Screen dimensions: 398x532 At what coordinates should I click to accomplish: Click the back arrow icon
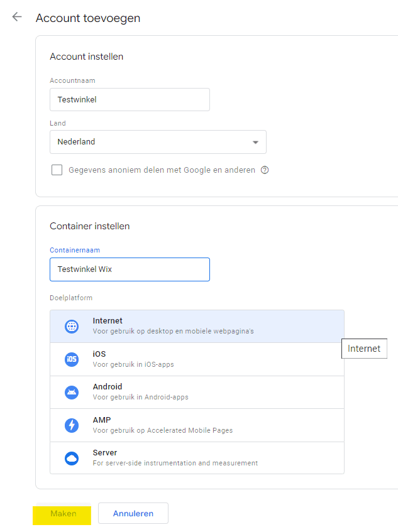pos(17,17)
